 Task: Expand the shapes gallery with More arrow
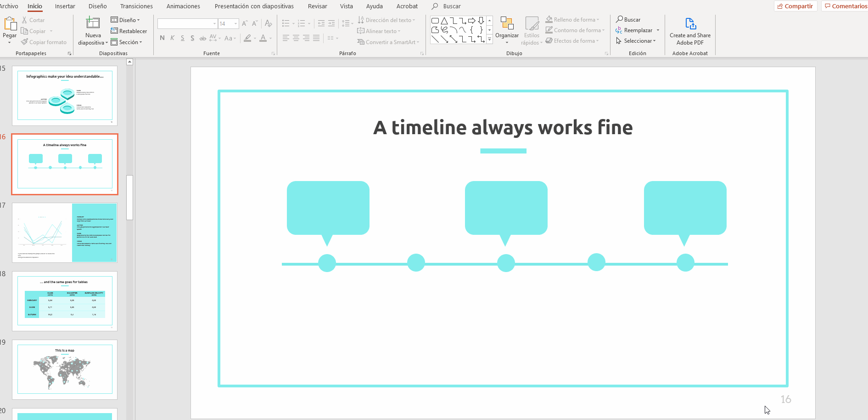point(490,40)
